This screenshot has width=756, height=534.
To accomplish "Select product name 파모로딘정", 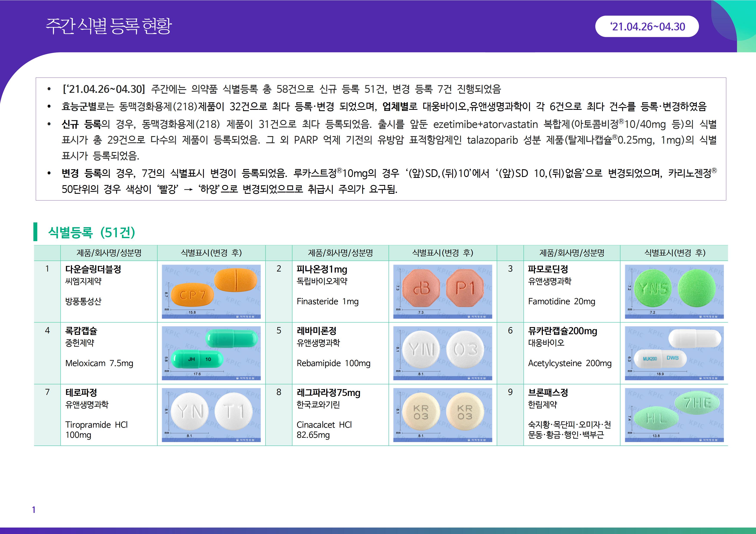I will pyautogui.click(x=548, y=269).
